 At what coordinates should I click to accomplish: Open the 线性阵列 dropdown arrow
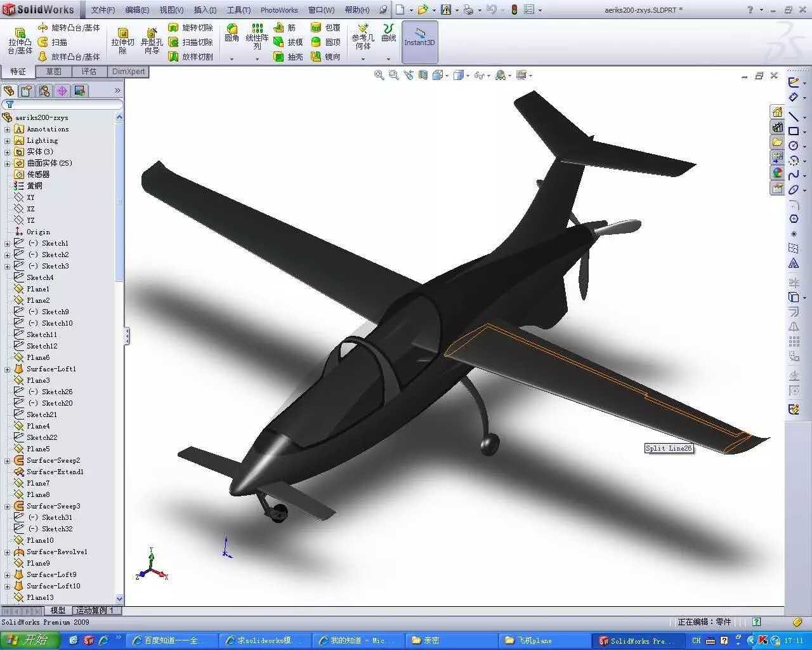point(257,59)
